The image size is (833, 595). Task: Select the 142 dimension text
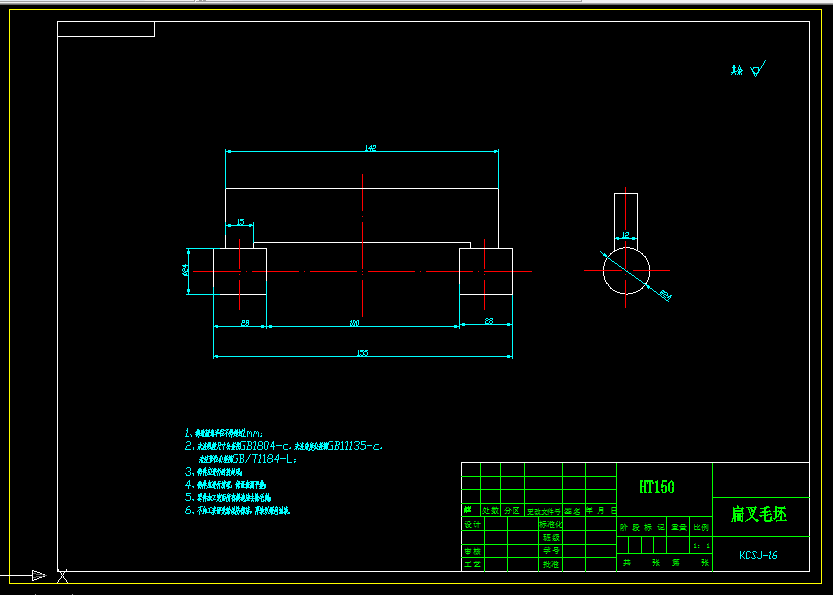coord(370,148)
